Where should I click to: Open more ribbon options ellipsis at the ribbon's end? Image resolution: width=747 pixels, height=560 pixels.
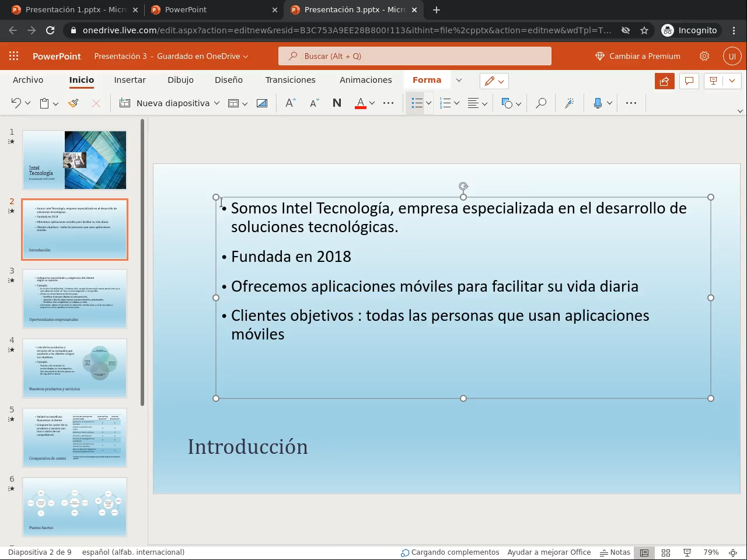[x=631, y=103]
